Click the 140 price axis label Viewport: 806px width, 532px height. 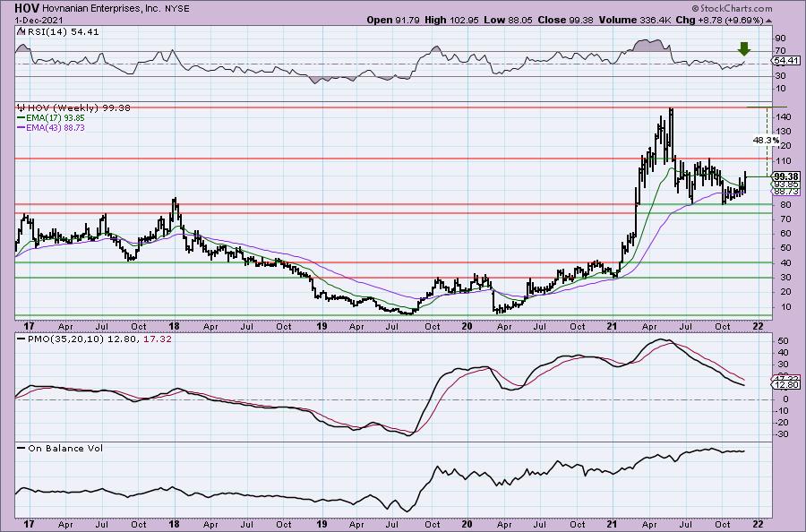click(x=784, y=117)
